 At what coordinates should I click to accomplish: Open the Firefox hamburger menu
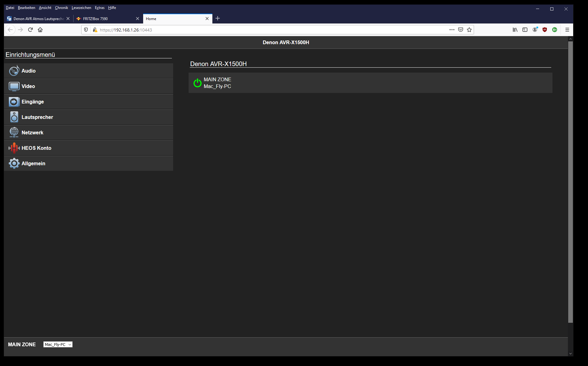pyautogui.click(x=567, y=30)
